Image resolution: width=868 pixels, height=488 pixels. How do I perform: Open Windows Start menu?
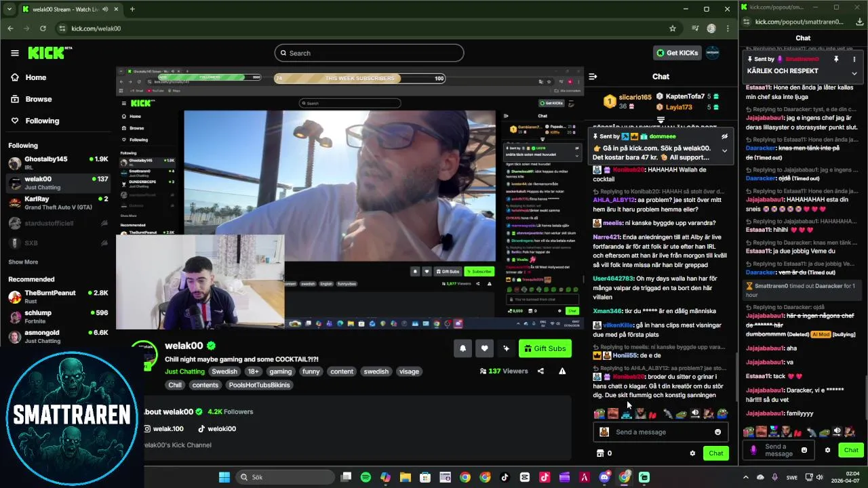pos(224,477)
